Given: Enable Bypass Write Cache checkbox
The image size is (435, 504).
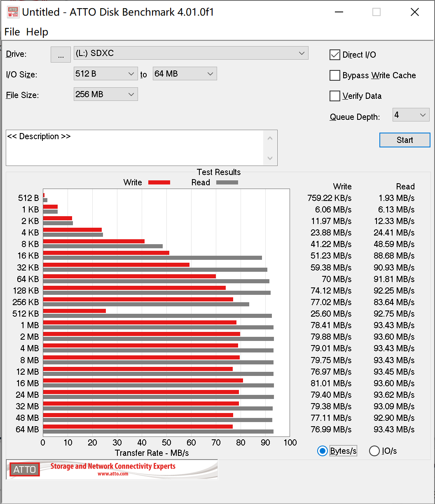Looking at the screenshot, I should (334, 75).
